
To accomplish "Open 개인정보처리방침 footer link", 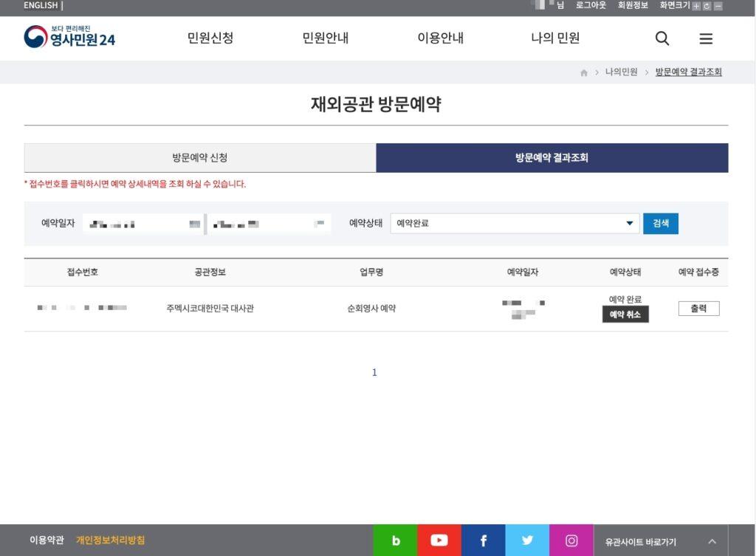I will pyautogui.click(x=111, y=540).
